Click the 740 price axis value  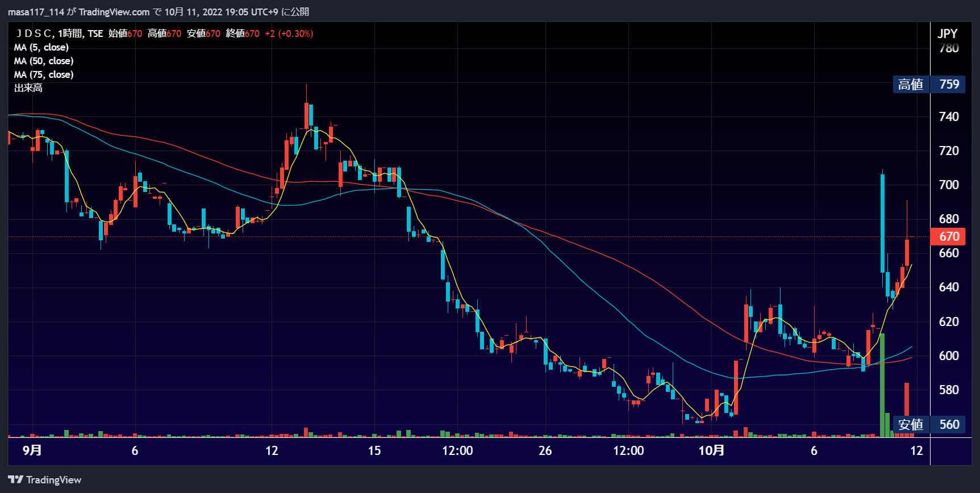pos(949,116)
